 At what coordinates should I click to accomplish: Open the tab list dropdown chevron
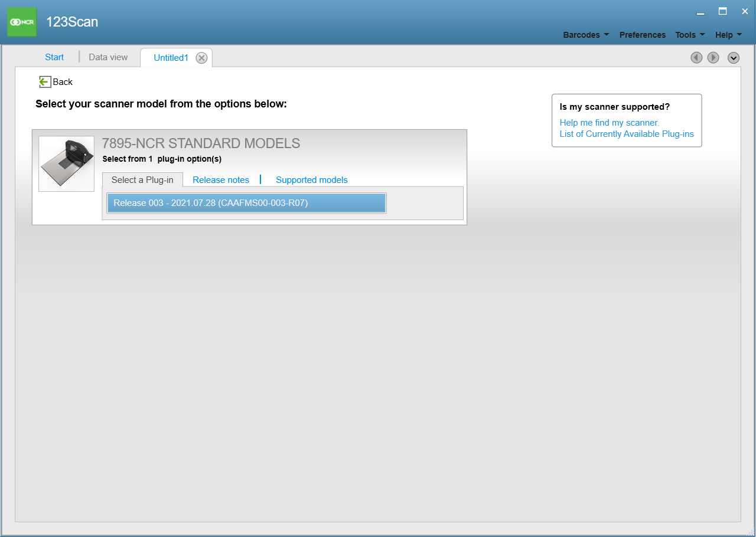click(734, 57)
